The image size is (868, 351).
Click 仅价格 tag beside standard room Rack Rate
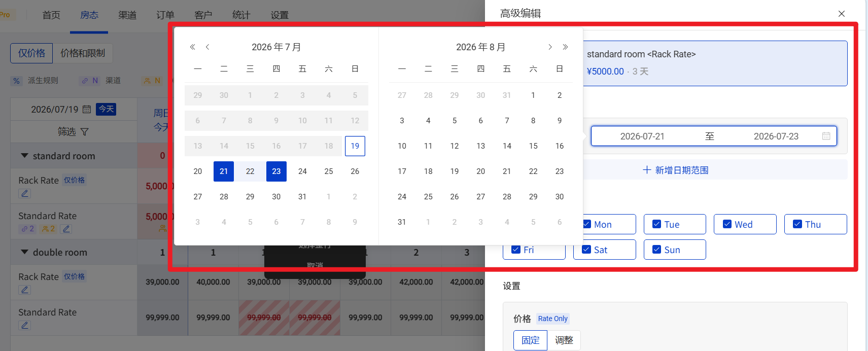click(x=75, y=180)
